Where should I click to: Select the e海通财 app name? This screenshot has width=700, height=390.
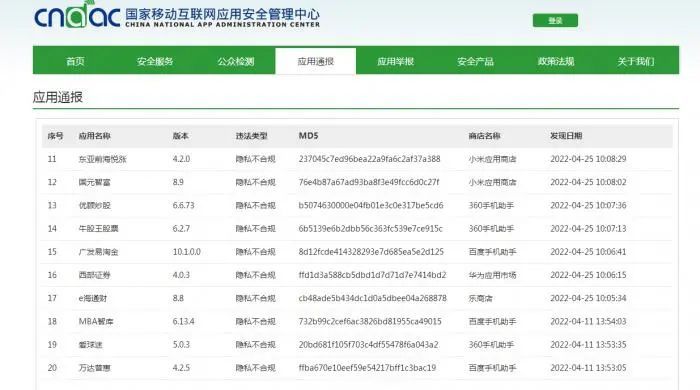pos(93,298)
